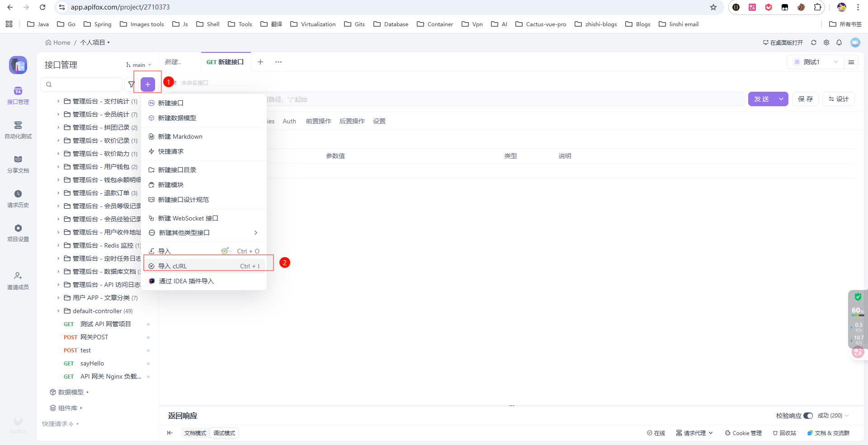The height and width of the screenshot is (445, 868).
Task: Open the filter icon beside search
Action: click(x=132, y=84)
